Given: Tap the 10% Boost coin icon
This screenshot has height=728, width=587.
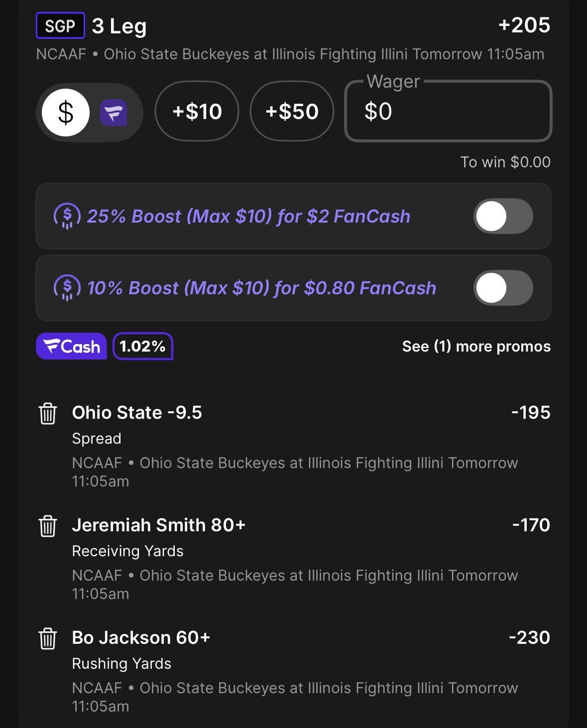Looking at the screenshot, I should pyautogui.click(x=67, y=288).
